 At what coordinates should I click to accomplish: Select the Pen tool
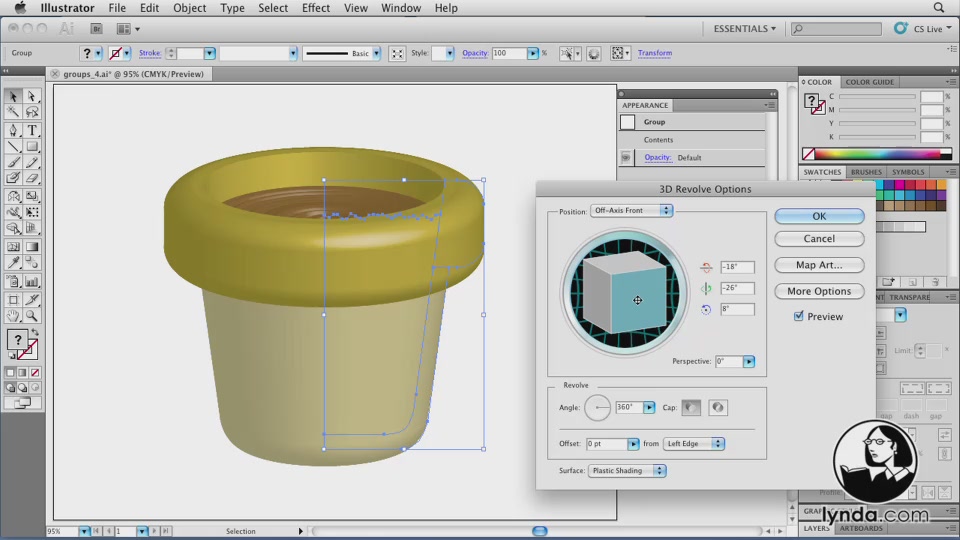[x=13, y=130]
